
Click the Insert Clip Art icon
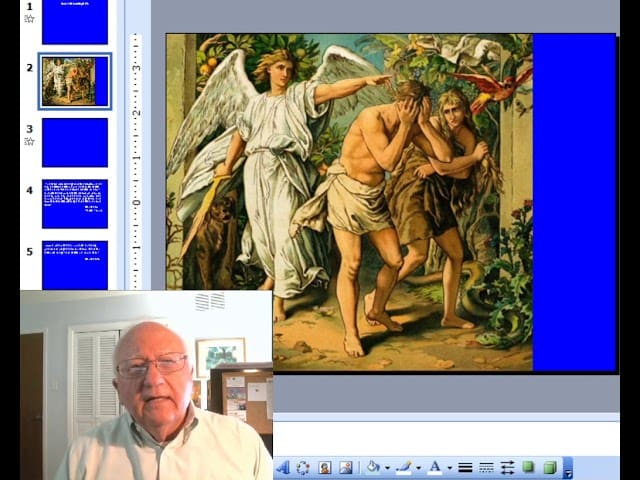(324, 467)
